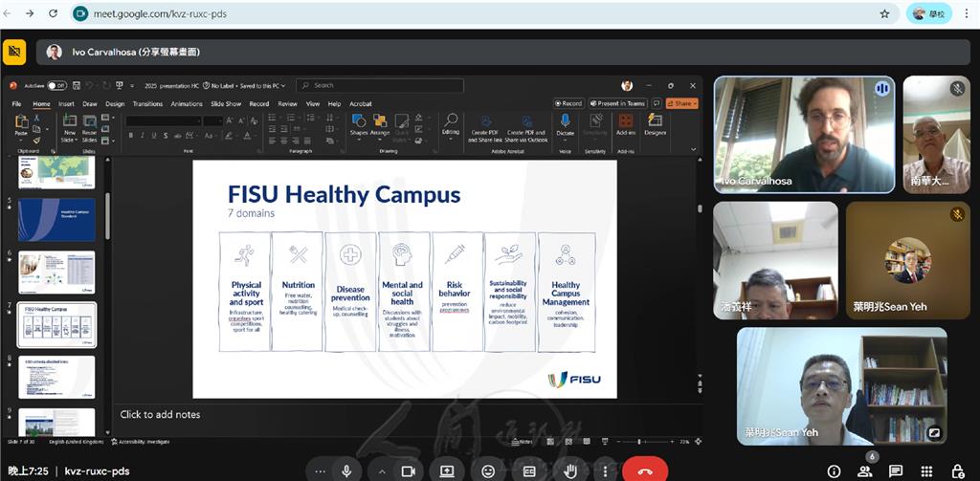
Task: Click the Present in Teams button
Action: click(617, 103)
